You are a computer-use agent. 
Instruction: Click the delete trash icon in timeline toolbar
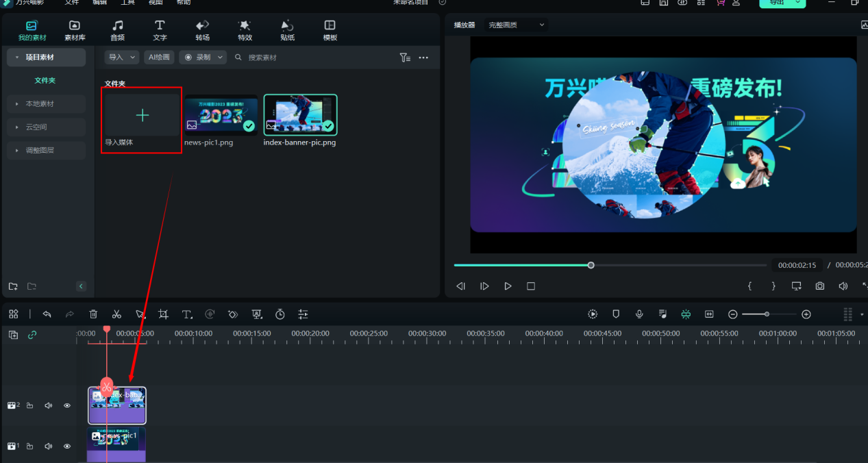click(94, 314)
